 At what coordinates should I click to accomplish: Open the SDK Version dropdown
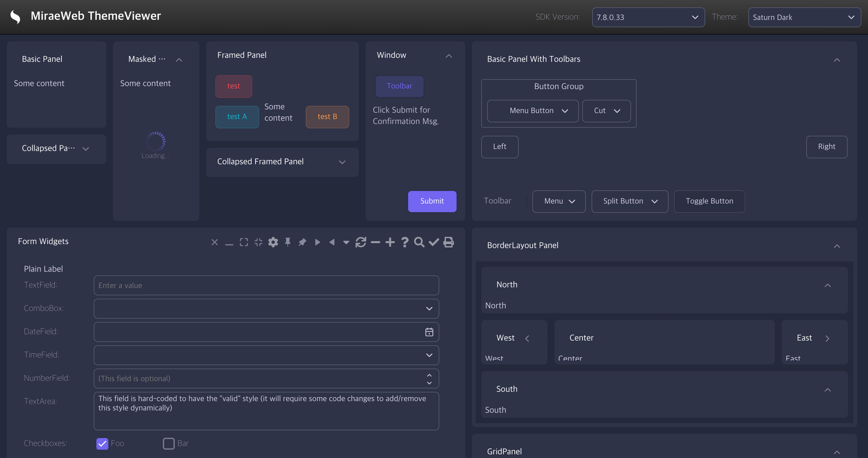click(x=648, y=17)
